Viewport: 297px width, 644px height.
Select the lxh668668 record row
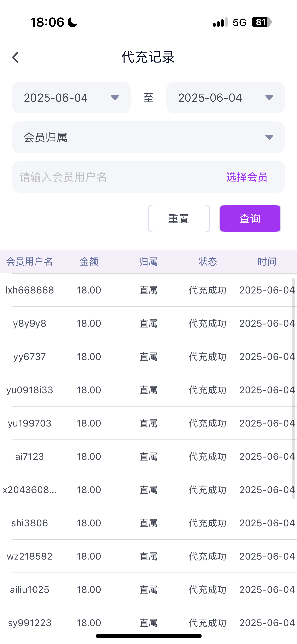click(148, 290)
